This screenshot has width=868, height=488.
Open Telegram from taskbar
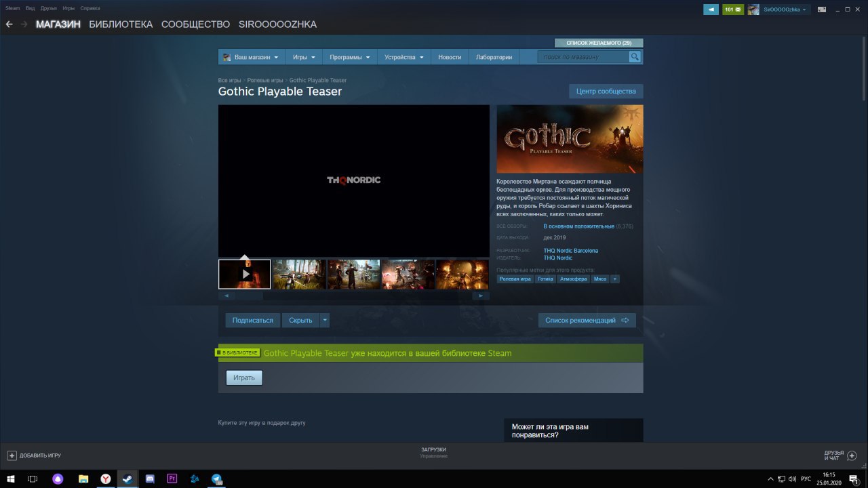pyautogui.click(x=217, y=479)
